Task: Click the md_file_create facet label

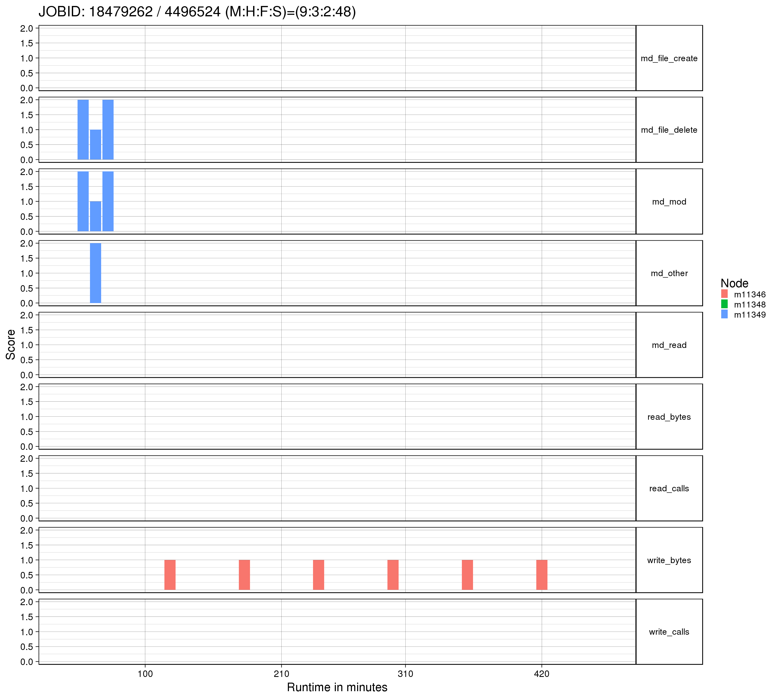Action: (669, 58)
